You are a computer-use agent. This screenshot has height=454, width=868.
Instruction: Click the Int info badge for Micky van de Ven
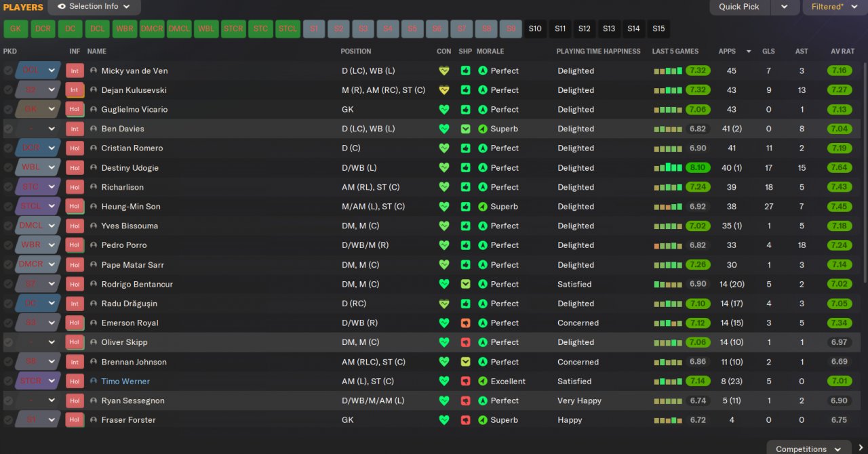tap(75, 70)
